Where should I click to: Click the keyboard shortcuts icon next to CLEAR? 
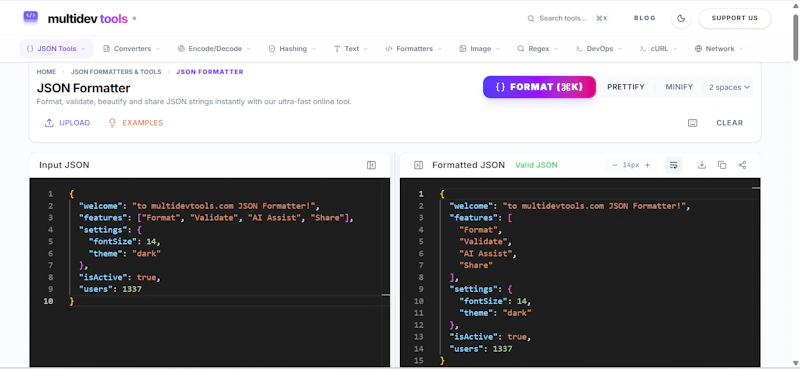[x=692, y=123]
